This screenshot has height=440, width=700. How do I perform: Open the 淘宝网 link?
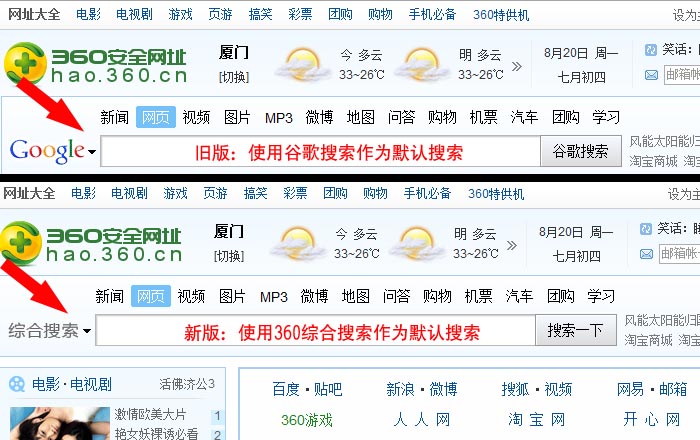click(x=537, y=419)
